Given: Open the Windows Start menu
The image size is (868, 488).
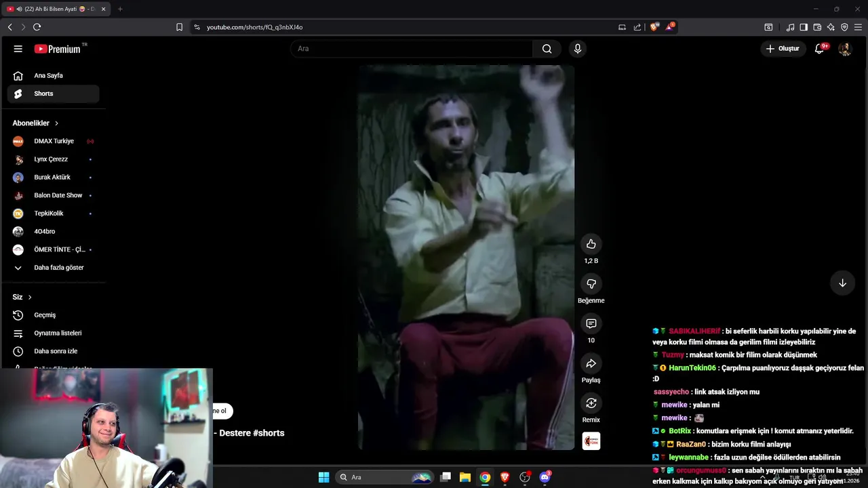Looking at the screenshot, I should pyautogui.click(x=323, y=477).
